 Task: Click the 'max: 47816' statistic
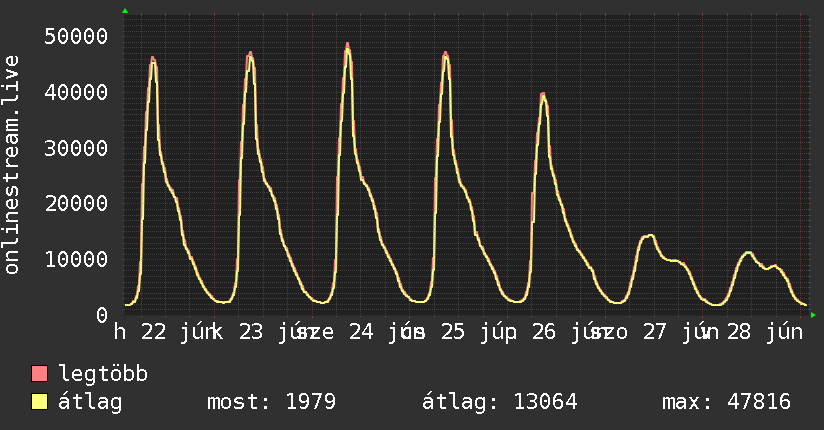726,402
